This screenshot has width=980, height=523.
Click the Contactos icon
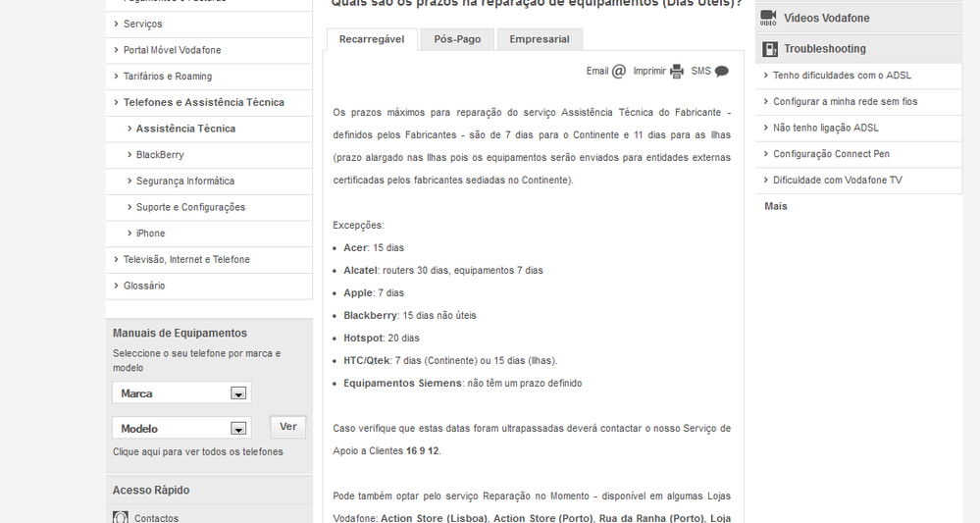(121, 517)
